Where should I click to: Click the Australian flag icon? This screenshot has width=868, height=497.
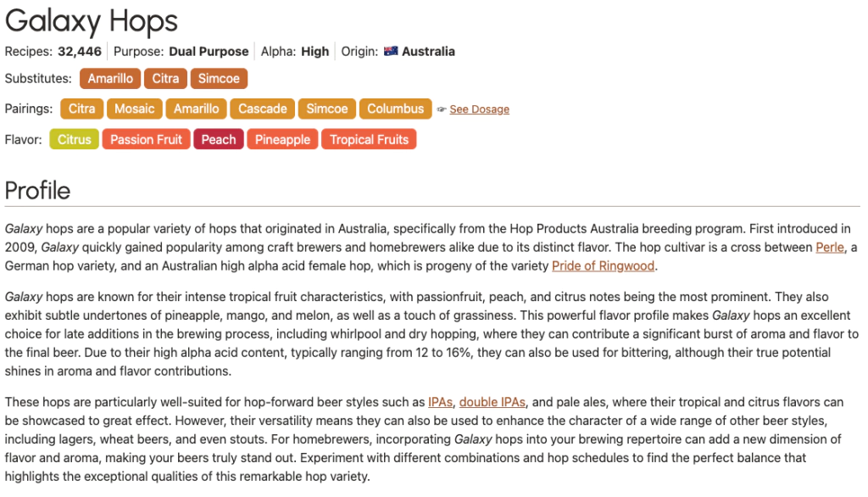click(391, 51)
